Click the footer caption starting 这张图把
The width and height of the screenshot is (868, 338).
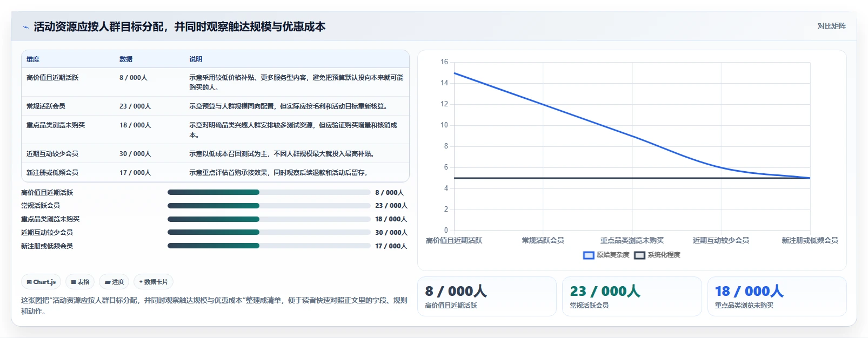[214, 306]
